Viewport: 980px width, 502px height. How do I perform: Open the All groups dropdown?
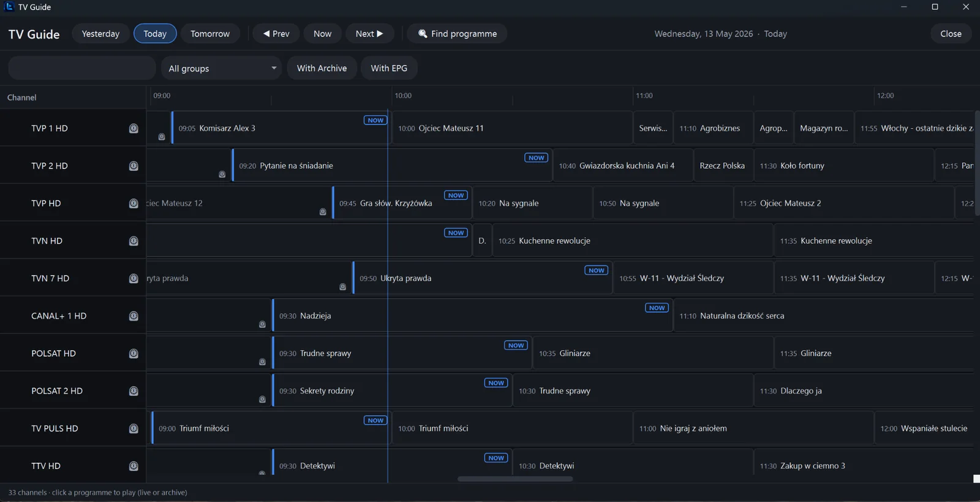pyautogui.click(x=221, y=68)
